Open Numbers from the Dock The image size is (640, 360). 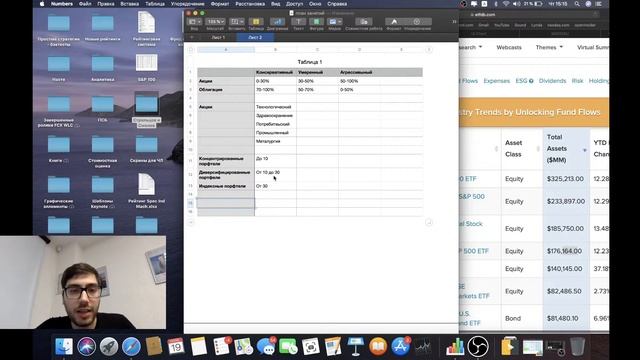tap(455, 347)
